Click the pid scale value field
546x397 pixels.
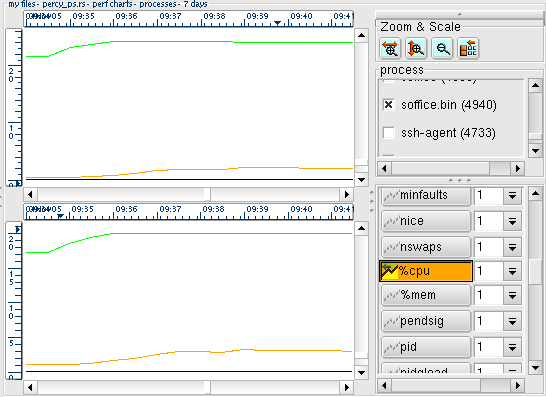tap(489, 347)
